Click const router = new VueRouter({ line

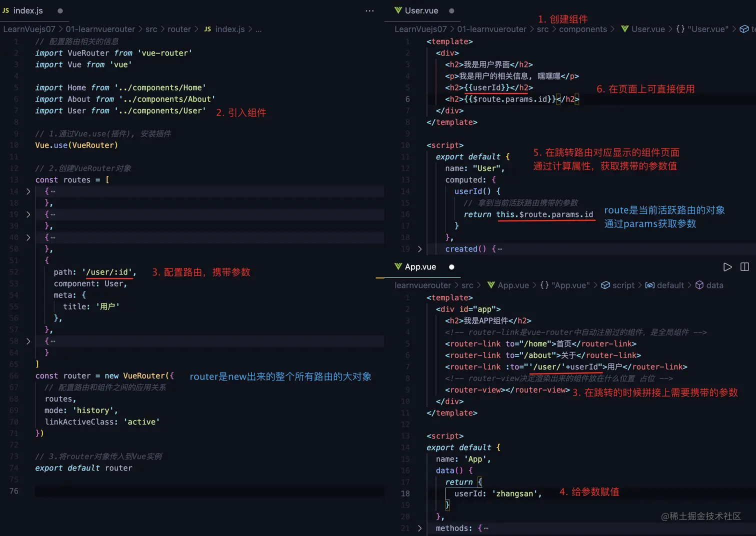(x=104, y=376)
